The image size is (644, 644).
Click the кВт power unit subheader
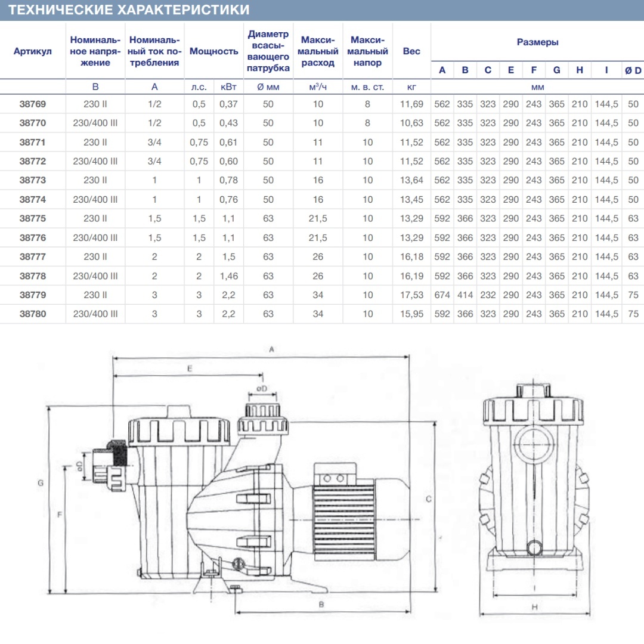[228, 87]
